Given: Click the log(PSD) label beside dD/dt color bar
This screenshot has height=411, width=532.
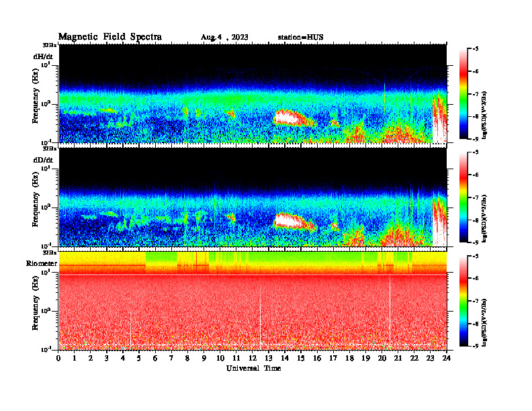Looking at the screenshot, I should [484, 218].
